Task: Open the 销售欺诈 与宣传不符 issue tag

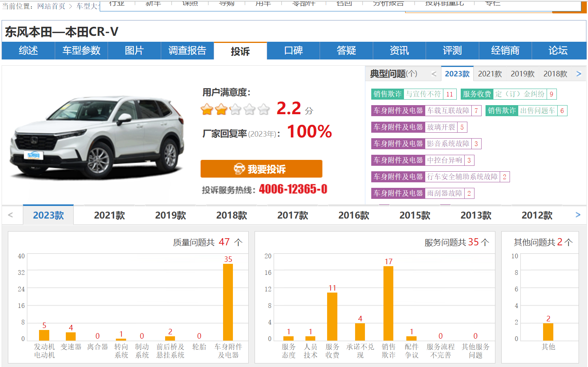Action: (414, 94)
